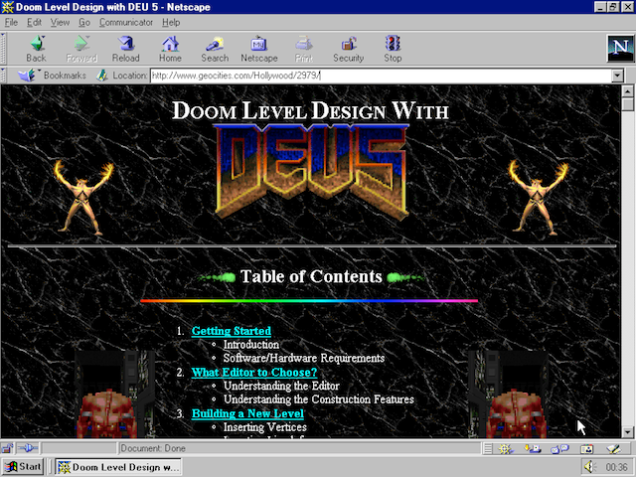636x477 pixels.
Task: Click the Understanding the Editor text
Action: pyautogui.click(x=281, y=386)
